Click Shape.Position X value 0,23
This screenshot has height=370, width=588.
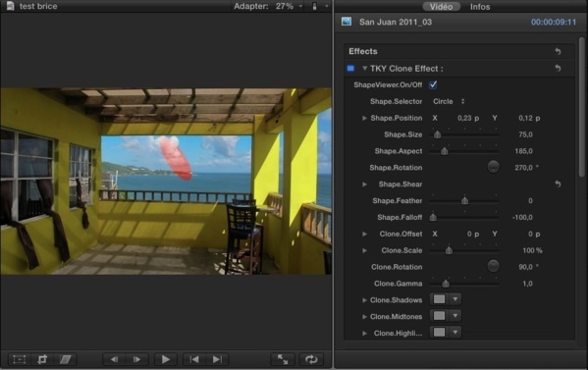464,118
